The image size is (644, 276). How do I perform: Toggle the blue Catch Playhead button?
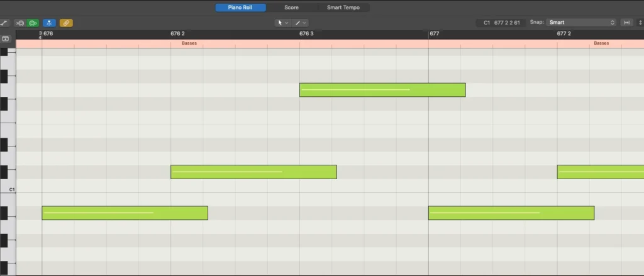49,23
